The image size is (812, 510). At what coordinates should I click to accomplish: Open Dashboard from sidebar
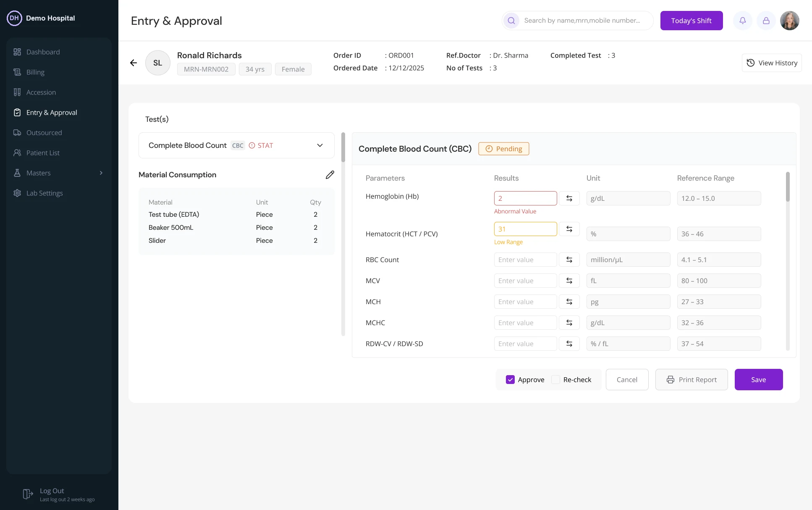pos(59,52)
